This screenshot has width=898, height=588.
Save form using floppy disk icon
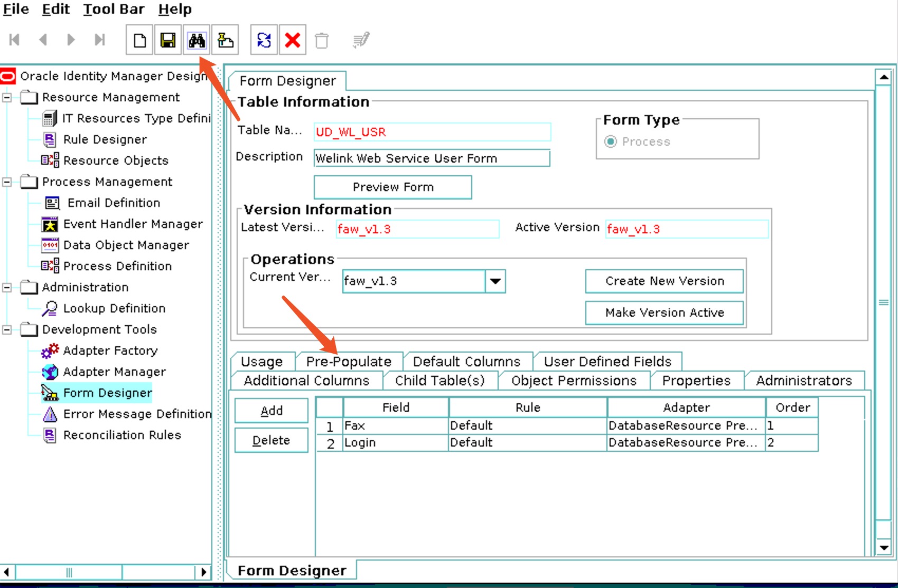[168, 40]
